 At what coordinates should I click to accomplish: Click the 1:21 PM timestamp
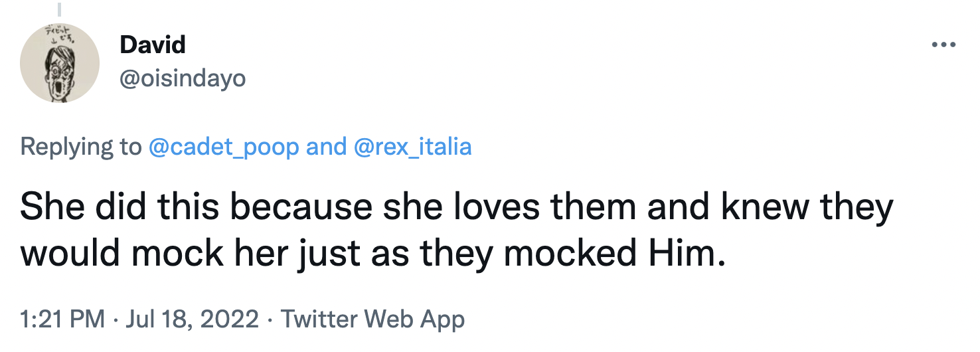tap(62, 319)
